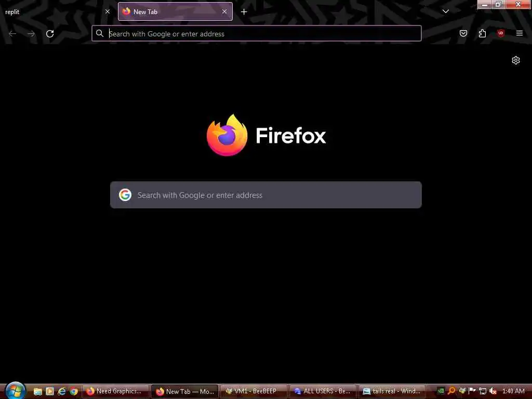Launch Google Chrome from taskbar
532x399 pixels.
tap(74, 392)
